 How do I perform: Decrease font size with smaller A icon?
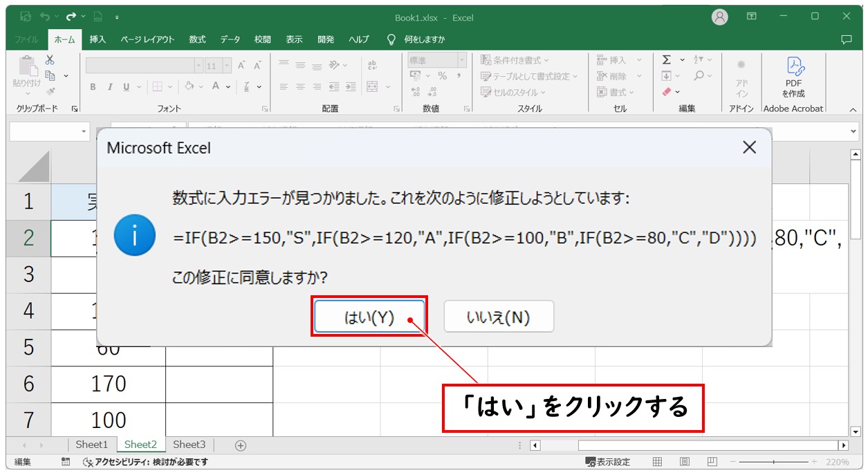point(257,66)
